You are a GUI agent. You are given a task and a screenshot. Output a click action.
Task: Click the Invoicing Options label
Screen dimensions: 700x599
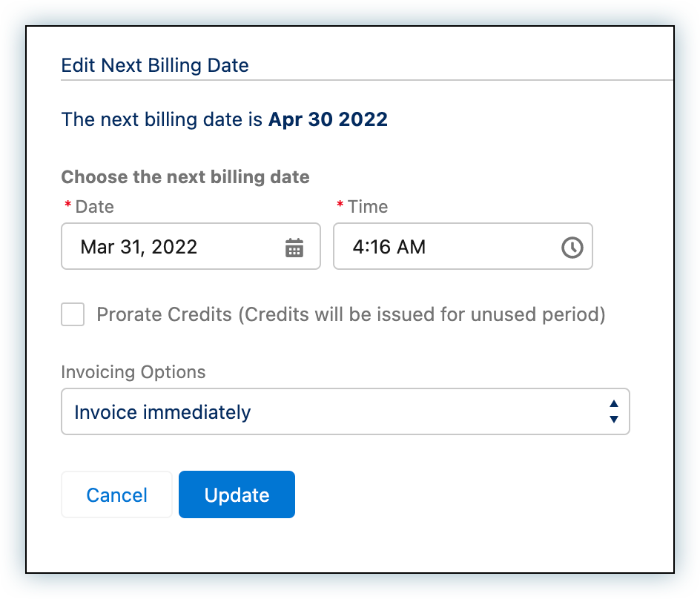point(133,371)
